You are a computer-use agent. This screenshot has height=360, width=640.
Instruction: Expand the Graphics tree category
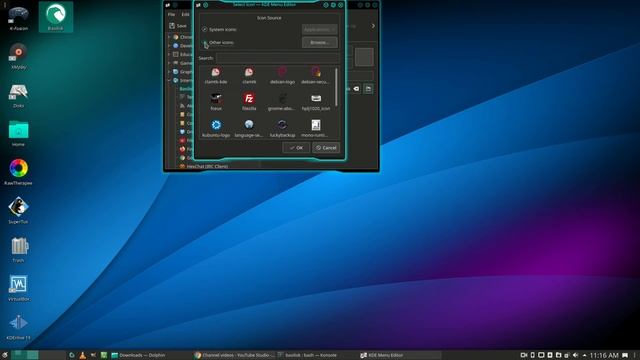169,71
